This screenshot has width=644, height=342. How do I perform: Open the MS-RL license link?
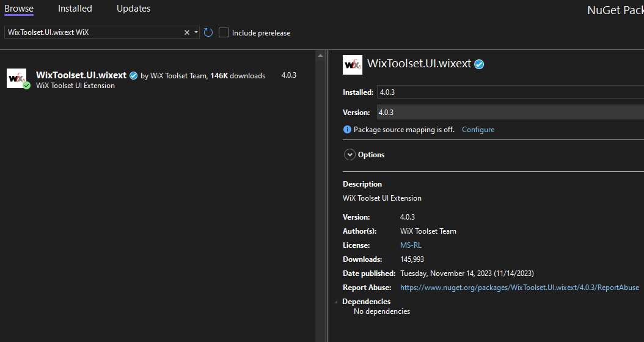(411, 245)
